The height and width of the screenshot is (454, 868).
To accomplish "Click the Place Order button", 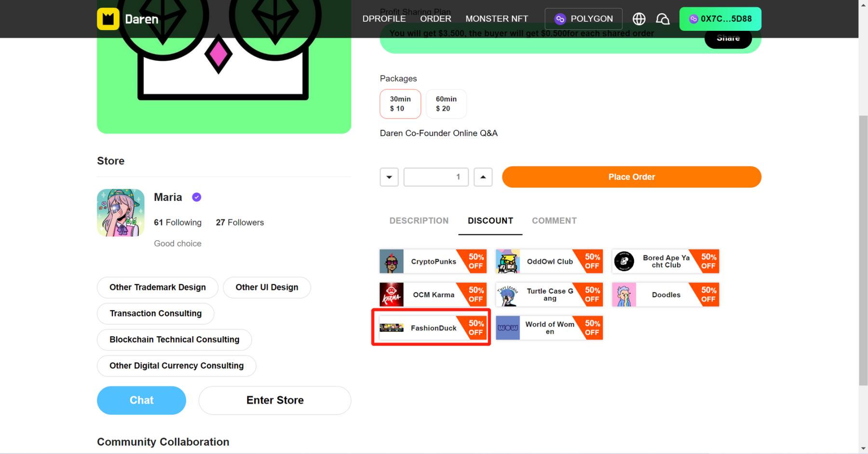I will [x=632, y=177].
